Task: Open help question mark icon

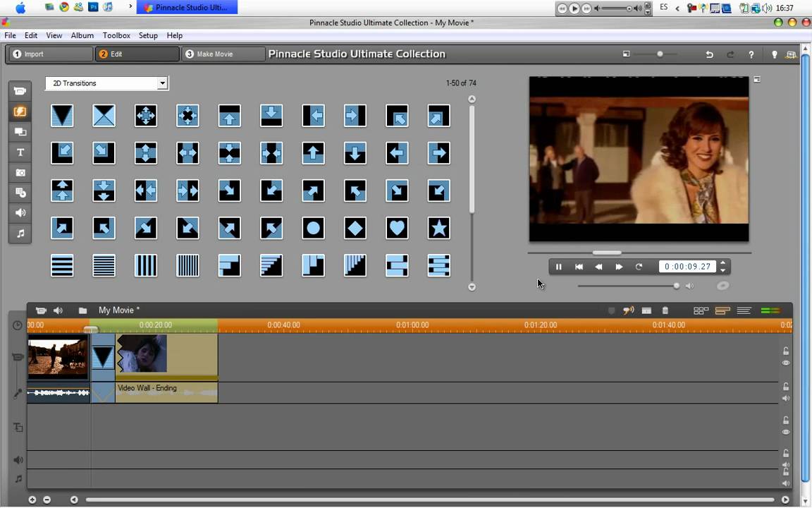Action: [751, 54]
